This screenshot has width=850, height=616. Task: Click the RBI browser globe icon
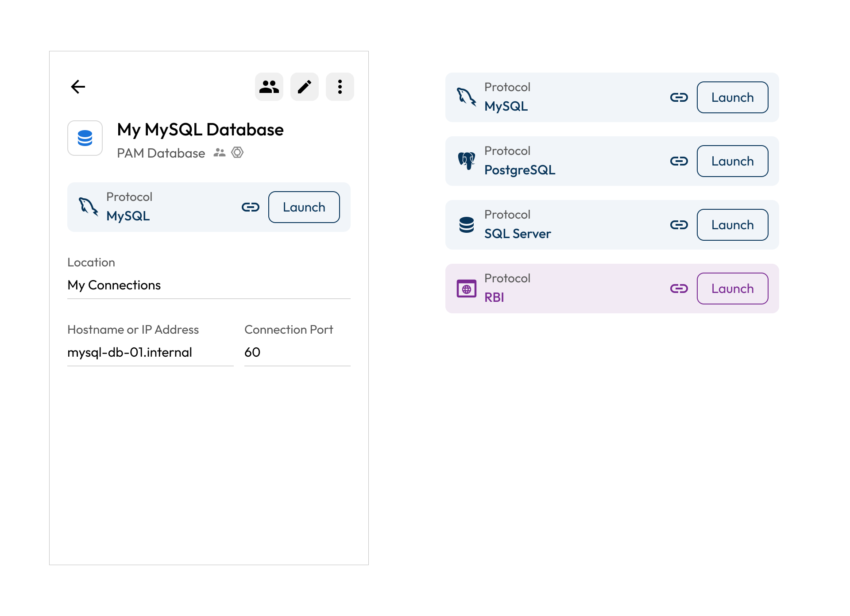click(467, 289)
